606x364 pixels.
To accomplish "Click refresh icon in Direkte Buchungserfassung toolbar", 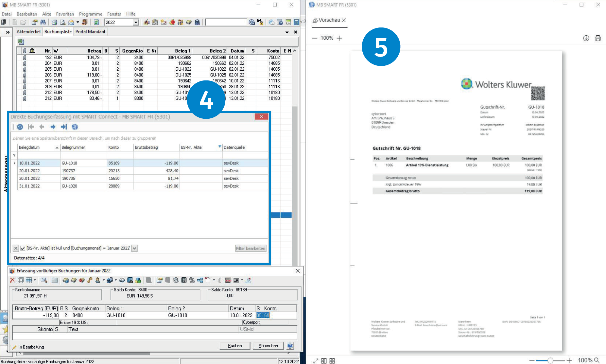I will click(x=20, y=127).
